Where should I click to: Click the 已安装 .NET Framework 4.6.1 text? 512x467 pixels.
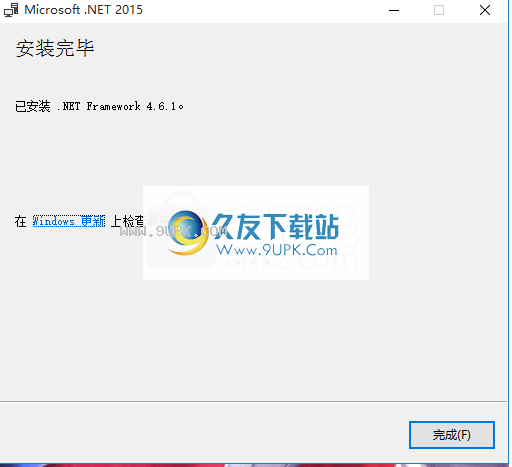[x=99, y=106]
